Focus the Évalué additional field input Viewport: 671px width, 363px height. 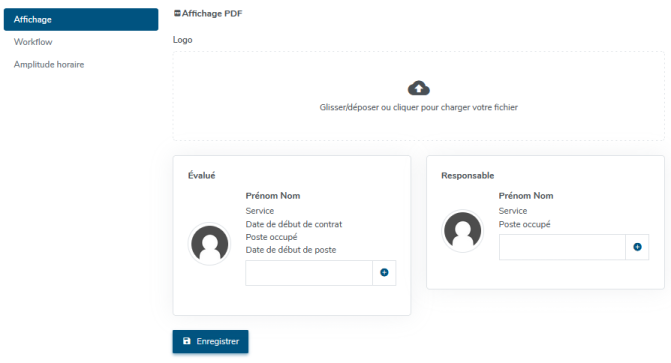309,273
